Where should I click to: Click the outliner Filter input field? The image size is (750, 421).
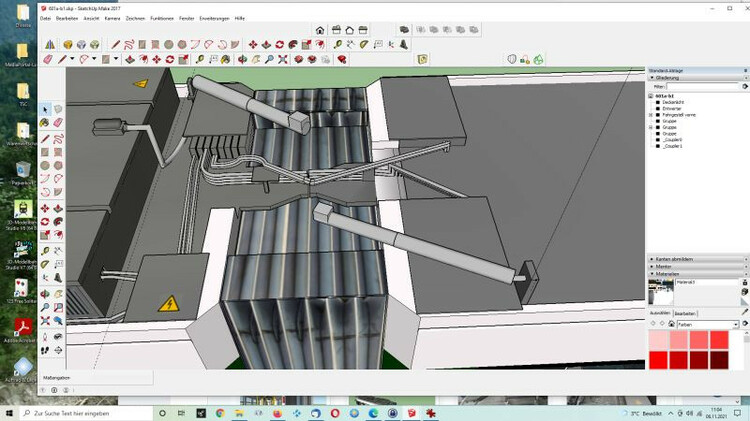pos(703,86)
